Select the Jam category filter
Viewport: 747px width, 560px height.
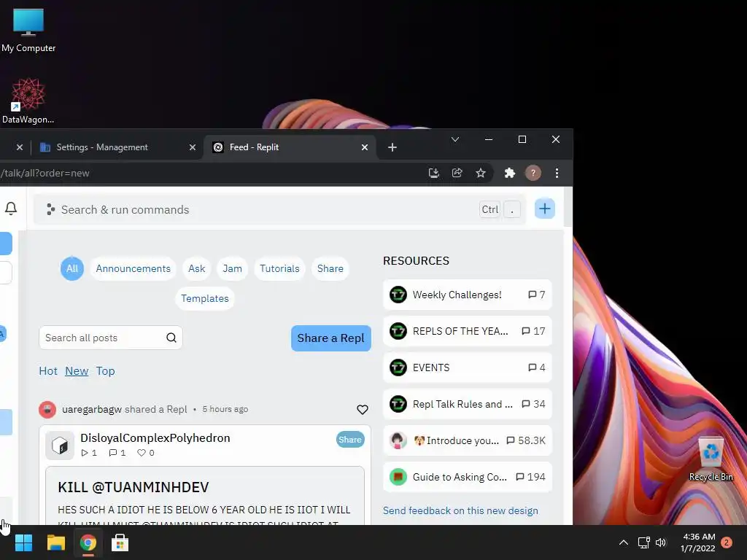(232, 268)
